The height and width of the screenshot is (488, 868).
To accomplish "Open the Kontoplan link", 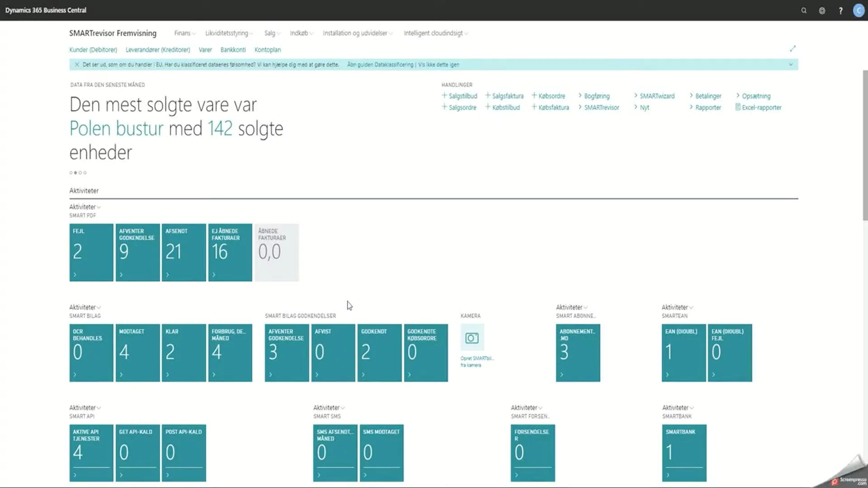I will click(268, 50).
